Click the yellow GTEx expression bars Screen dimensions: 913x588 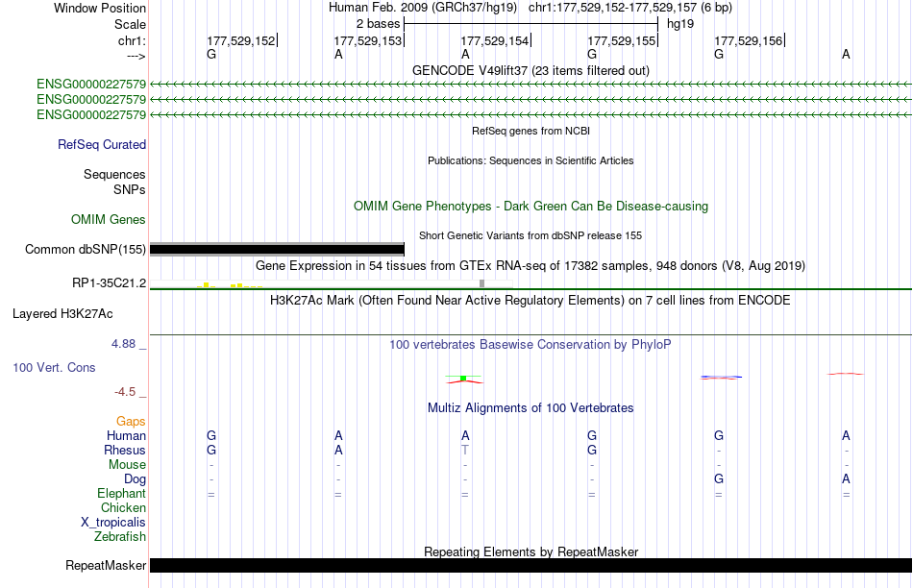pyautogui.click(x=230, y=285)
